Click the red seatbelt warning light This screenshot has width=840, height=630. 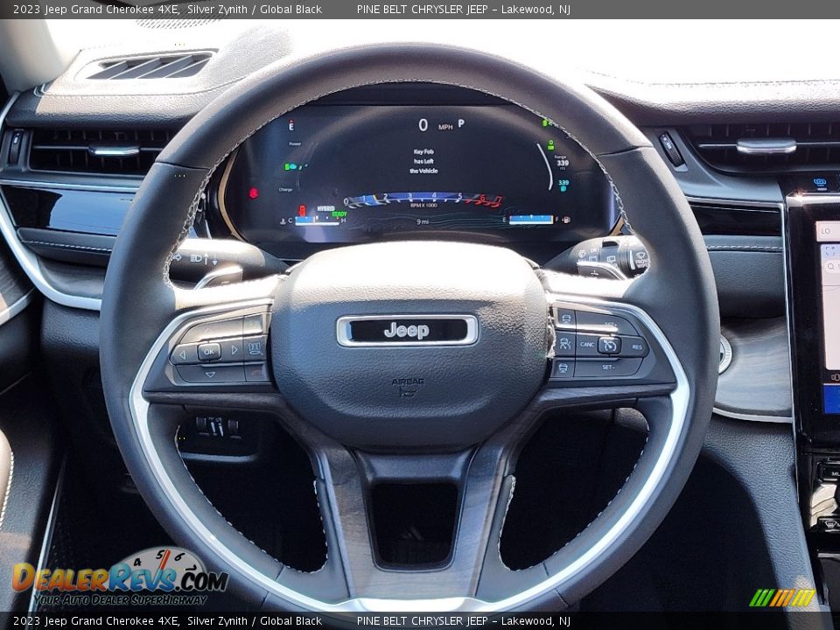(254, 192)
